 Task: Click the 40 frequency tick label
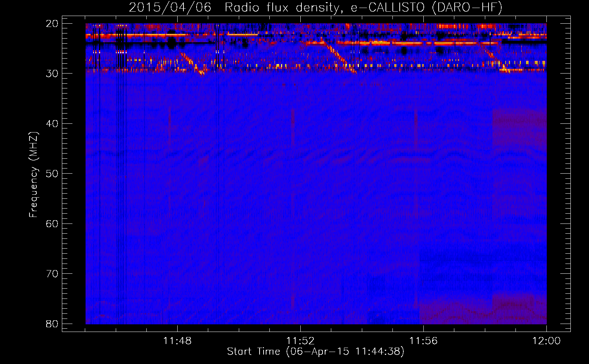click(x=52, y=124)
